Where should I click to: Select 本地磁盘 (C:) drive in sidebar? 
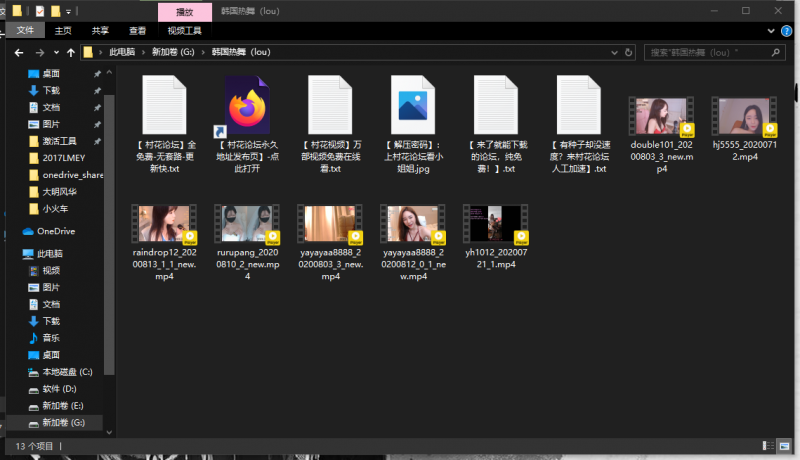coord(66,372)
